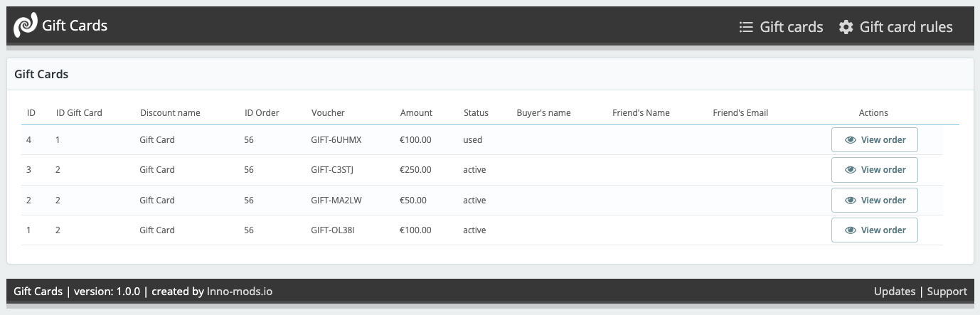
Task: Click the Updates link in footer
Action: pyautogui.click(x=895, y=292)
